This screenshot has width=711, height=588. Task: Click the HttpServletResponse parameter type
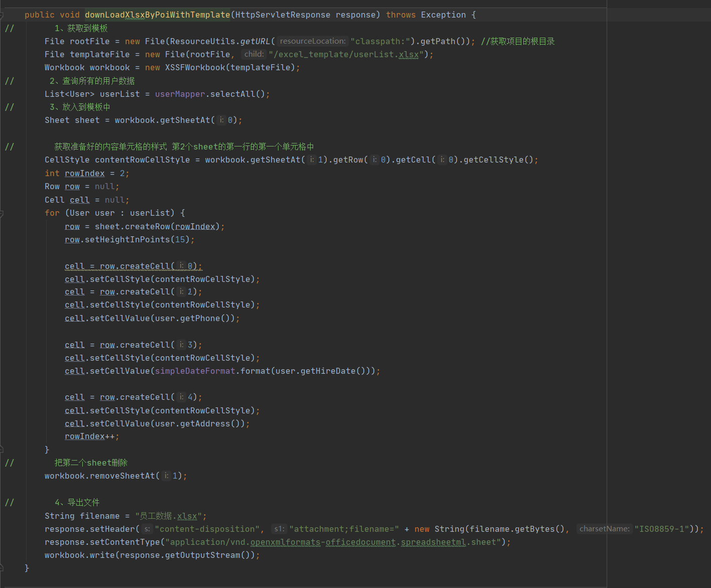click(x=283, y=15)
